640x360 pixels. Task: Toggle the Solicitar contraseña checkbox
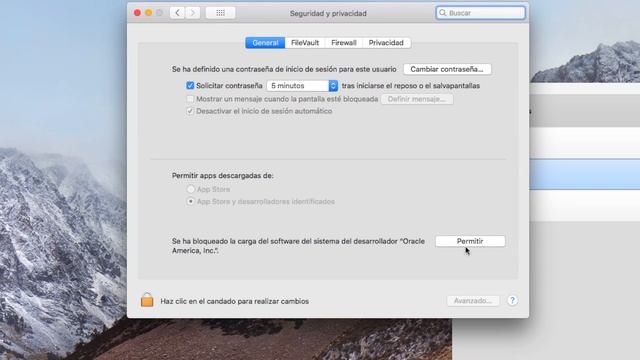tap(190, 86)
